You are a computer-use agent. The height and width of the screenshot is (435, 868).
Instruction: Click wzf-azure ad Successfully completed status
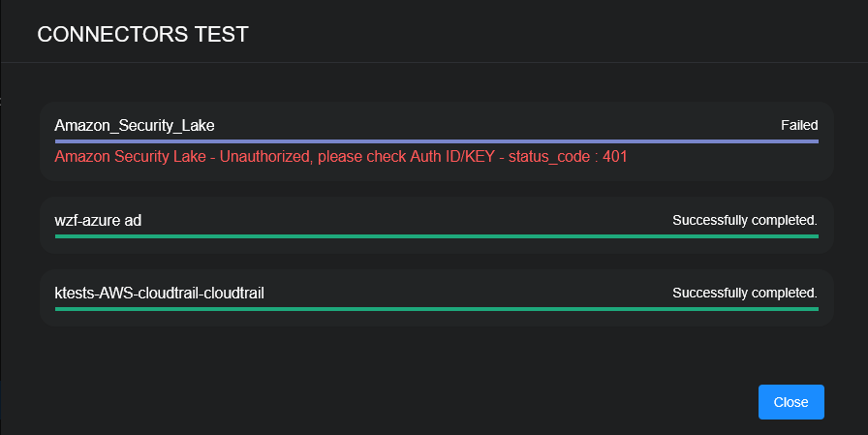(745, 221)
